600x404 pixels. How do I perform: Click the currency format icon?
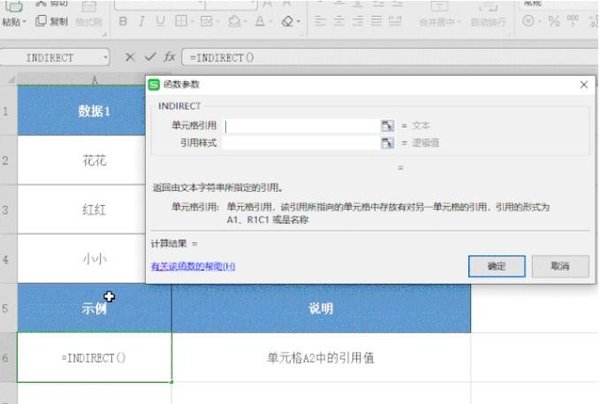pyautogui.click(x=528, y=21)
